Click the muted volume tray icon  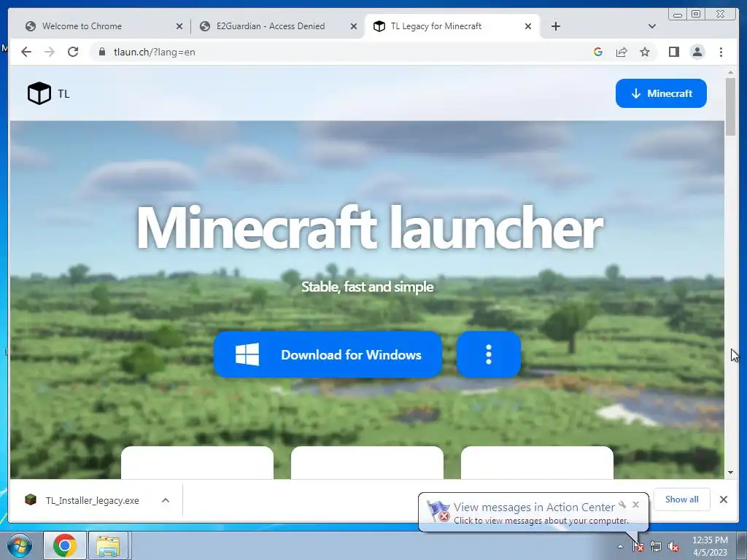point(673,547)
